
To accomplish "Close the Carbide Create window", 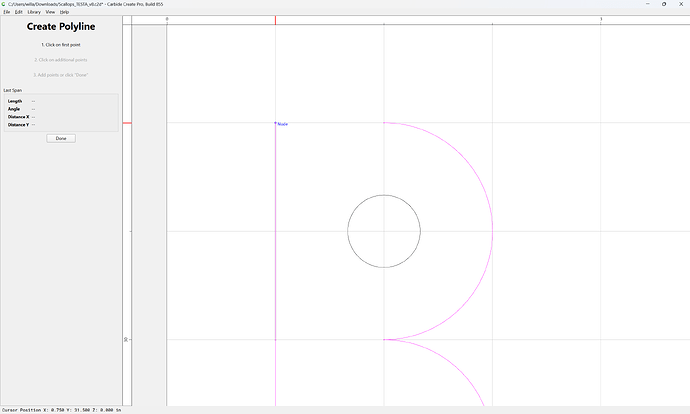I will pos(681,4).
